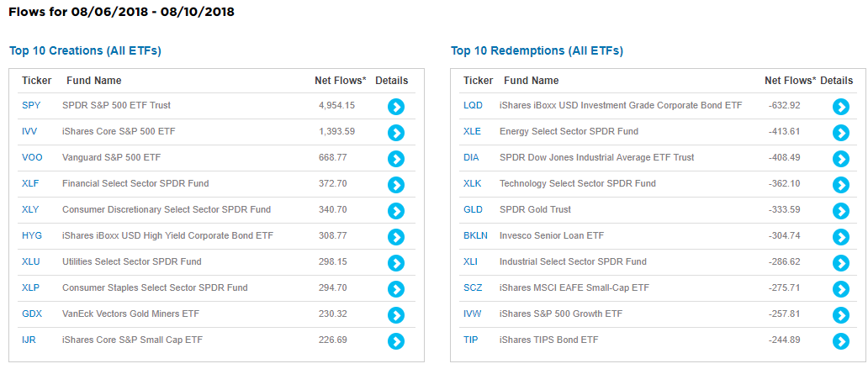Select VanEck Vectors Gold Miners ETF name
Image resolution: width=868 pixels, height=369 pixels.
tap(130, 314)
